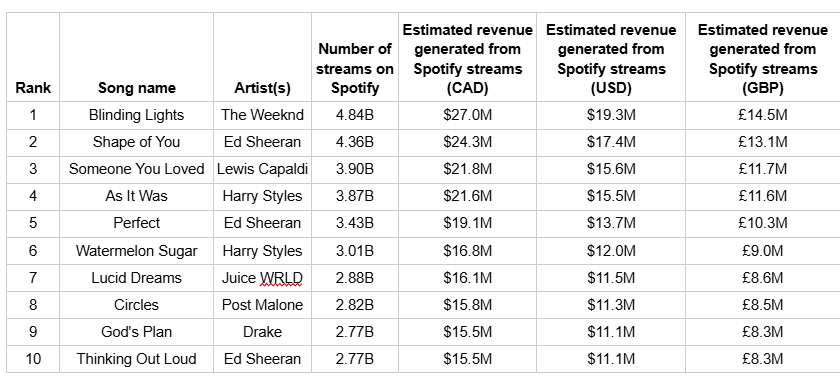Click the £9.0M GBP revenue cell
The width and height of the screenshot is (840, 377).
click(x=763, y=251)
